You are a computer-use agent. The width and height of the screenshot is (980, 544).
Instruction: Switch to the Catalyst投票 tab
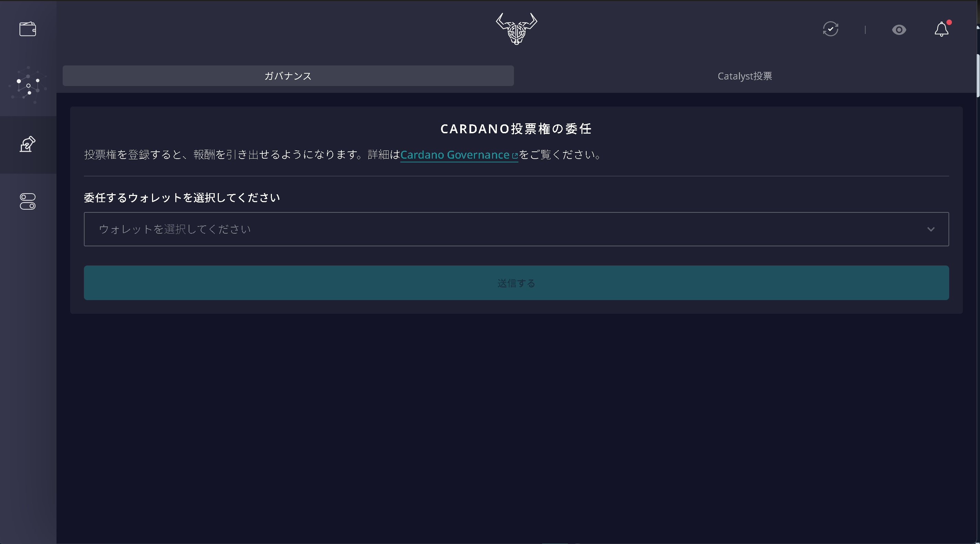pyautogui.click(x=744, y=76)
